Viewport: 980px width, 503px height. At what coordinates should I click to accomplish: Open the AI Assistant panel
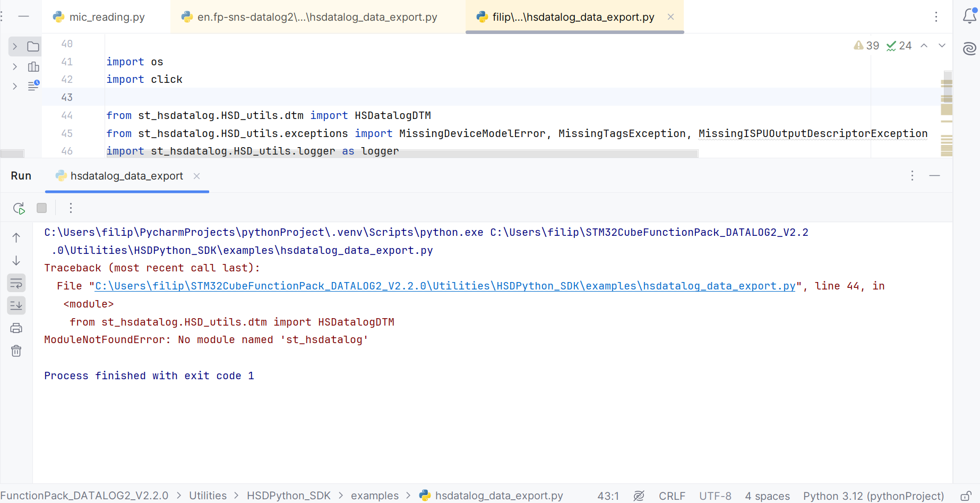[969, 48]
